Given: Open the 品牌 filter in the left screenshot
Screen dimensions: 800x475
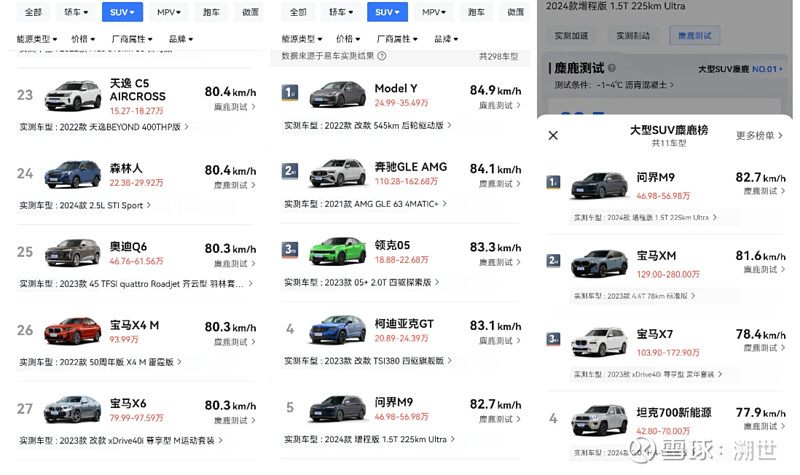Looking at the screenshot, I should tap(181, 39).
